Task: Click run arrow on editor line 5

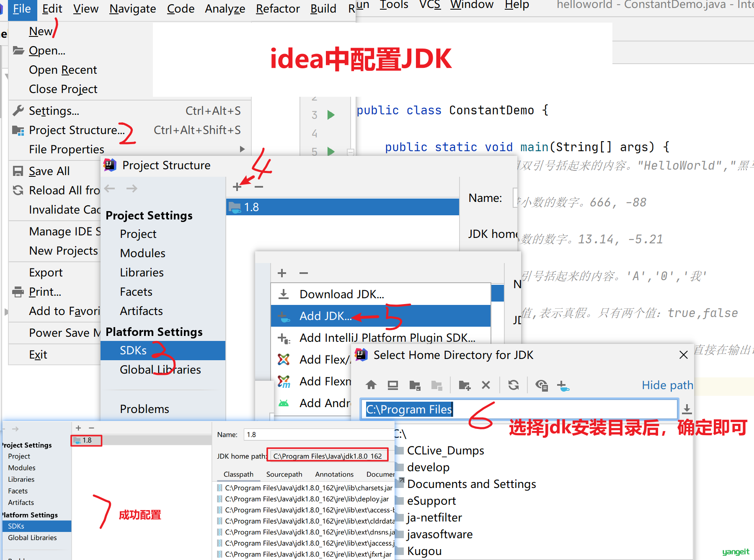Action: [331, 151]
